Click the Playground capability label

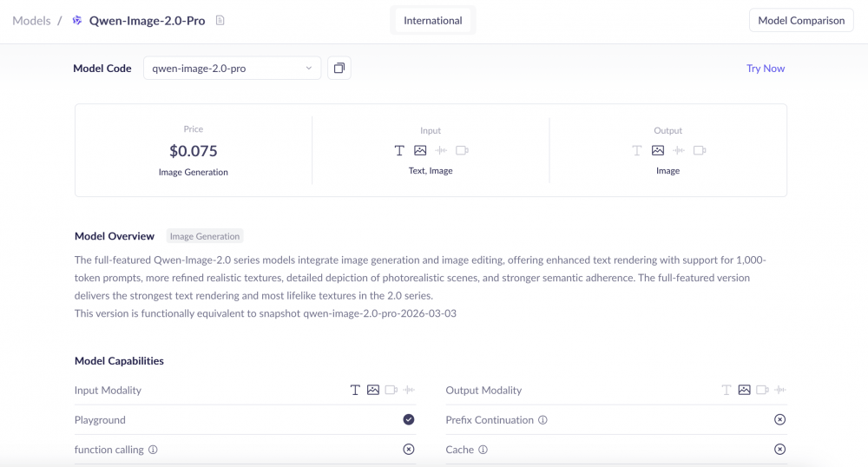pos(100,420)
